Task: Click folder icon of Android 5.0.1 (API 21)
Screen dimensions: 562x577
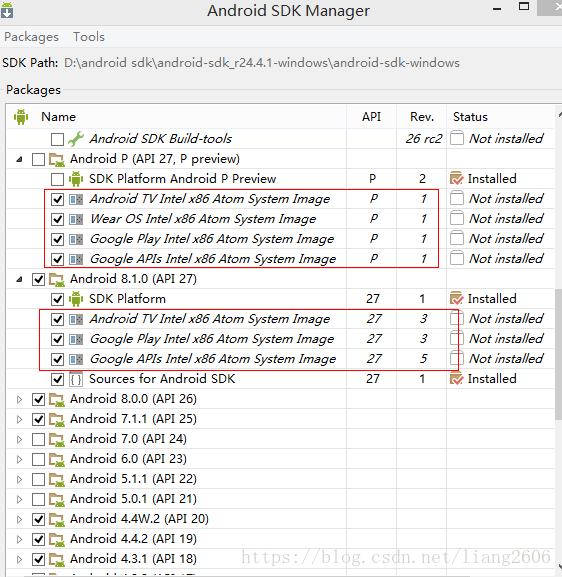Action: pyautogui.click(x=57, y=499)
